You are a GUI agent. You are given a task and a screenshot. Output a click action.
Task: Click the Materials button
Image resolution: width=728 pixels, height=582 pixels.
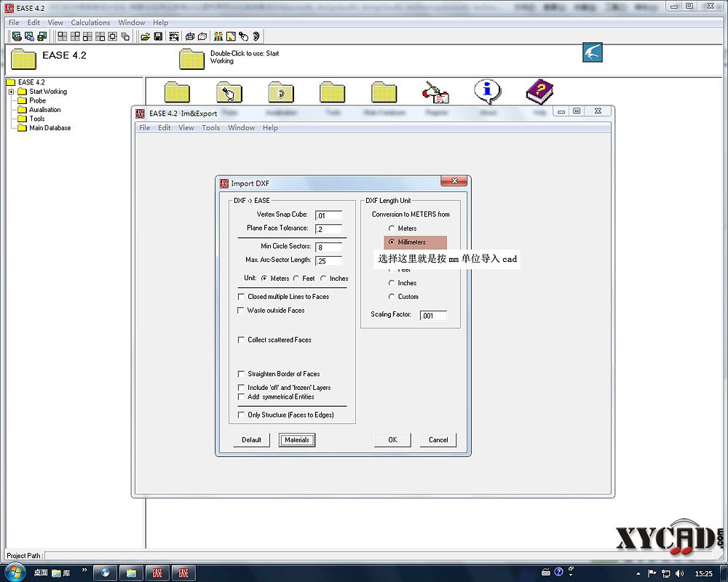[297, 439]
